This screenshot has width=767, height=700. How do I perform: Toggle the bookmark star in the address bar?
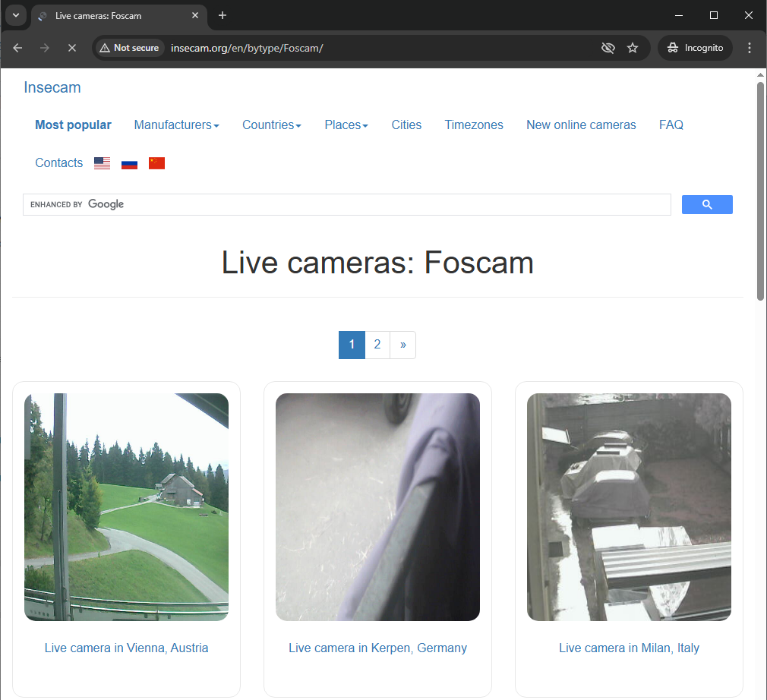[633, 47]
